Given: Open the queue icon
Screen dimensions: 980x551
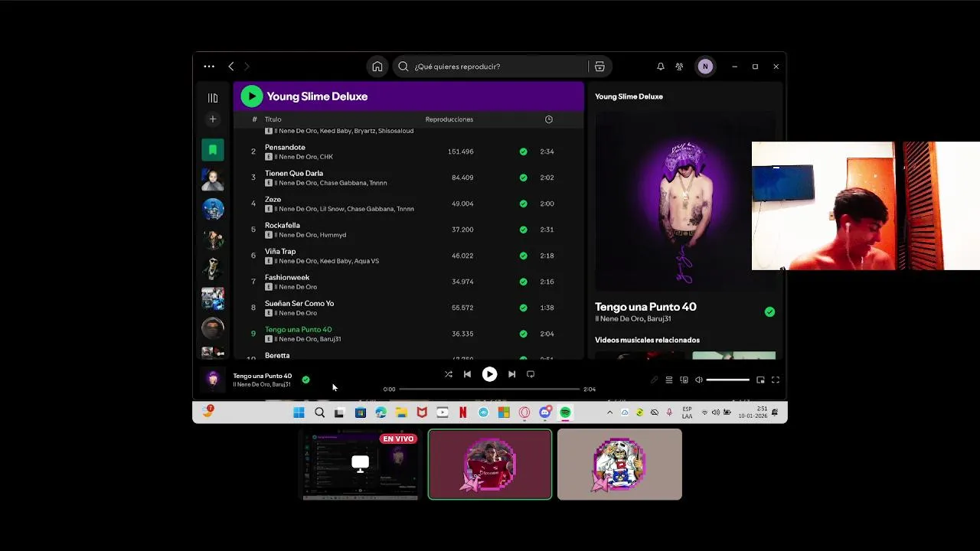Looking at the screenshot, I should (669, 380).
